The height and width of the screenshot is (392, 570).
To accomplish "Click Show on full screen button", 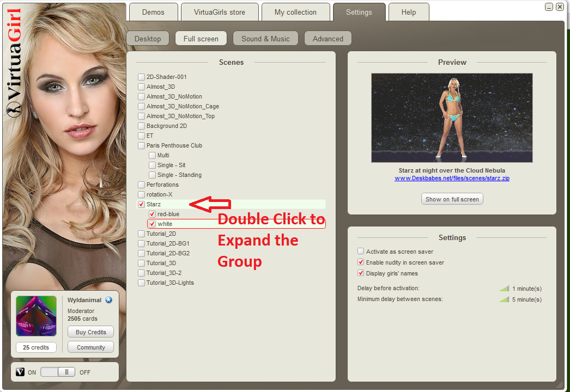I will pyautogui.click(x=452, y=199).
